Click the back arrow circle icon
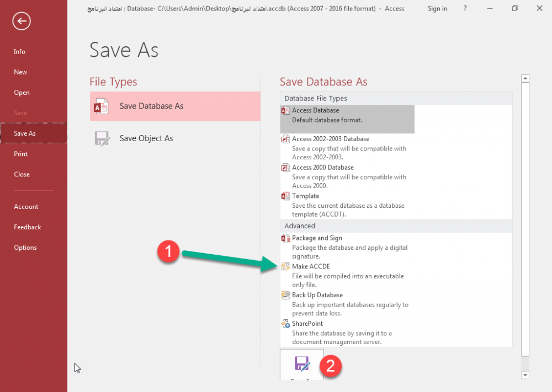Screen dimensions: 552x392 coord(22,21)
